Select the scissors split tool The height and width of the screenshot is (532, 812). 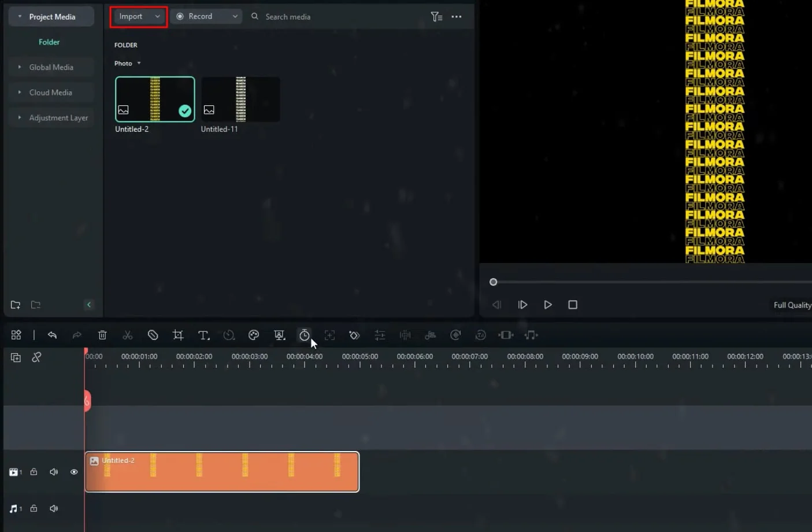point(128,335)
